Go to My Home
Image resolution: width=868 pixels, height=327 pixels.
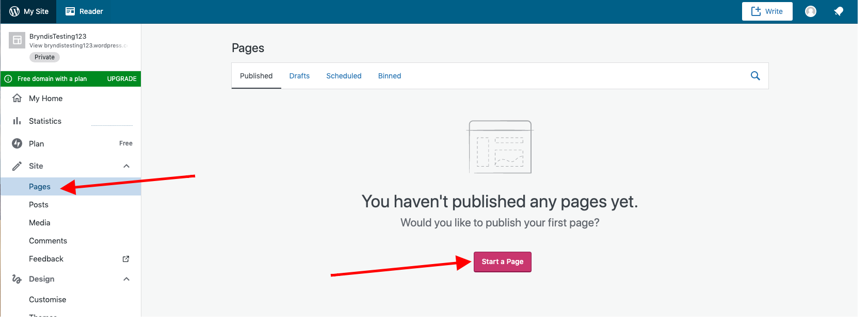71,99
